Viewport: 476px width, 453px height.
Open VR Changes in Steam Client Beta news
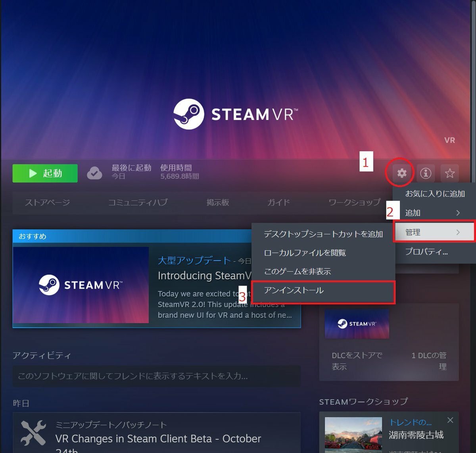158,443
